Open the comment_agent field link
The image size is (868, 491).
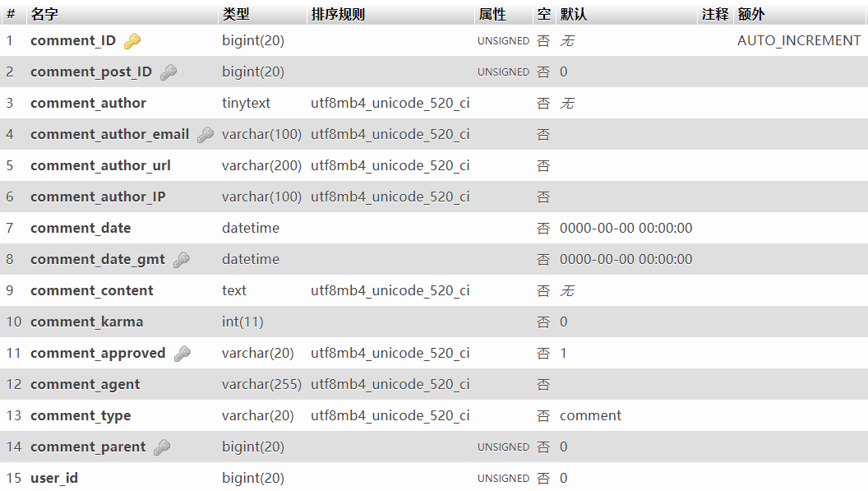pos(85,384)
